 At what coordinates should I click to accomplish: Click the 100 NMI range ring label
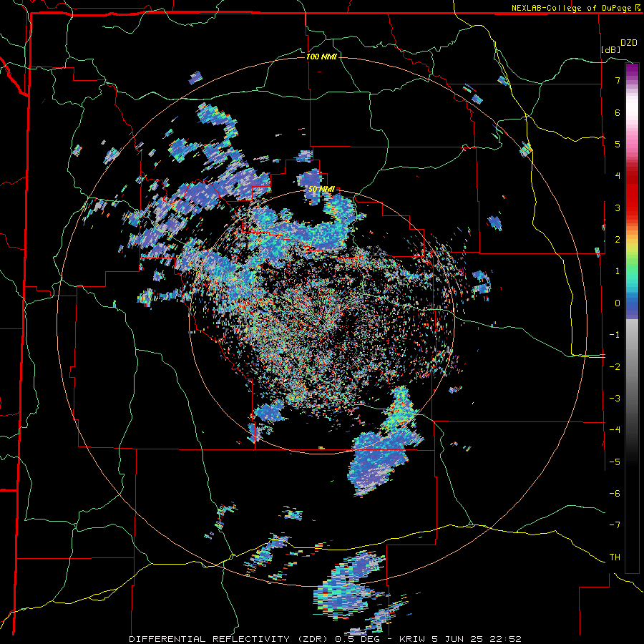321,57
